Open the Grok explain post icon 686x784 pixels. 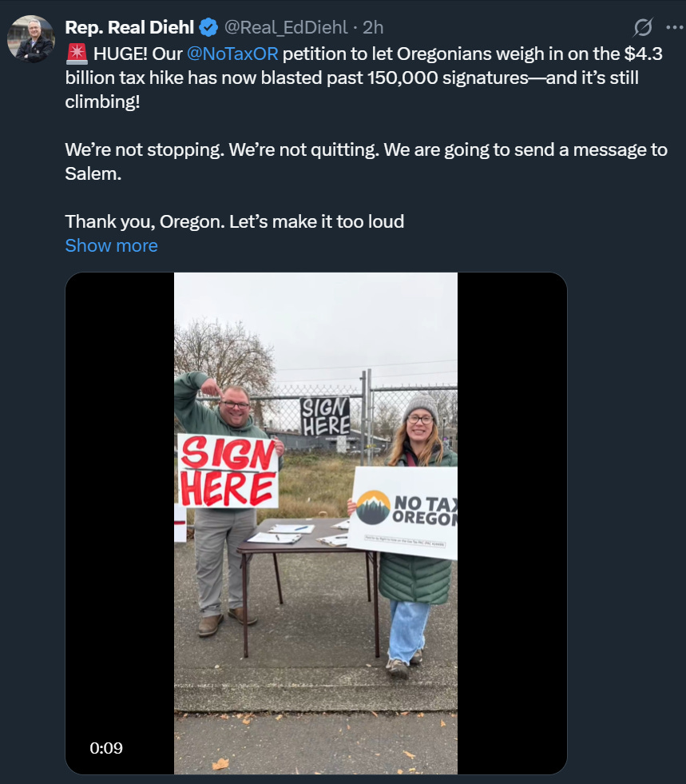pyautogui.click(x=643, y=27)
